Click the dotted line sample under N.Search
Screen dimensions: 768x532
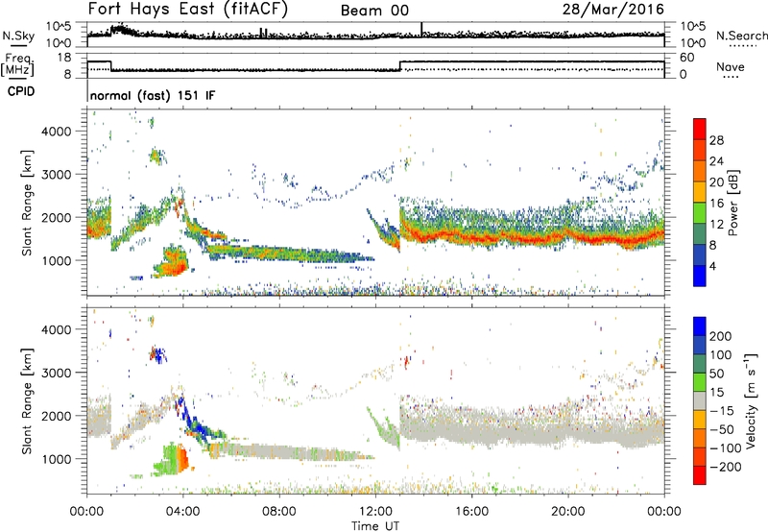click(742, 46)
